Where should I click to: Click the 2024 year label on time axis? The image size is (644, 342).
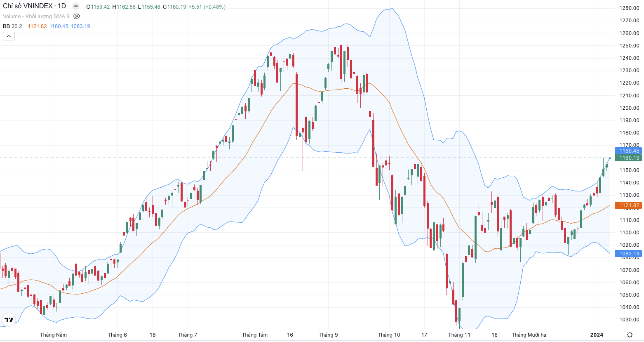click(597, 335)
